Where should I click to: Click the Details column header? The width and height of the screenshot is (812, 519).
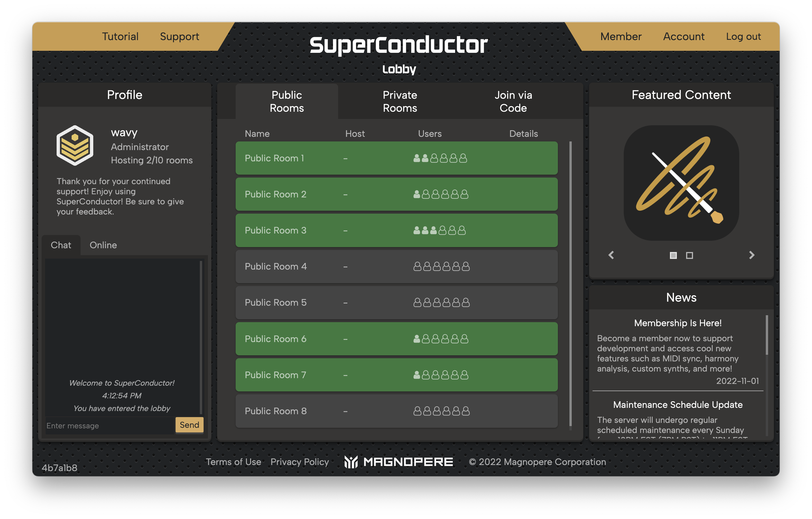point(523,133)
